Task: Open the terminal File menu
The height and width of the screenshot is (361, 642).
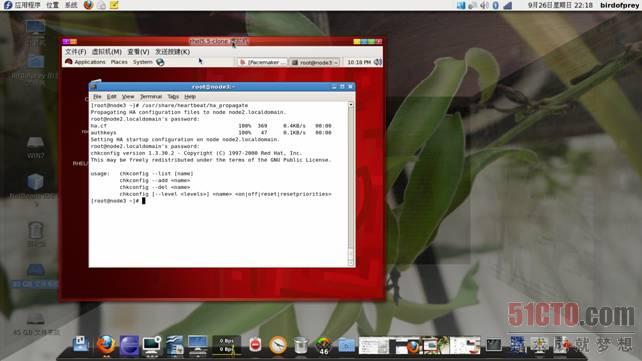Action: click(97, 97)
